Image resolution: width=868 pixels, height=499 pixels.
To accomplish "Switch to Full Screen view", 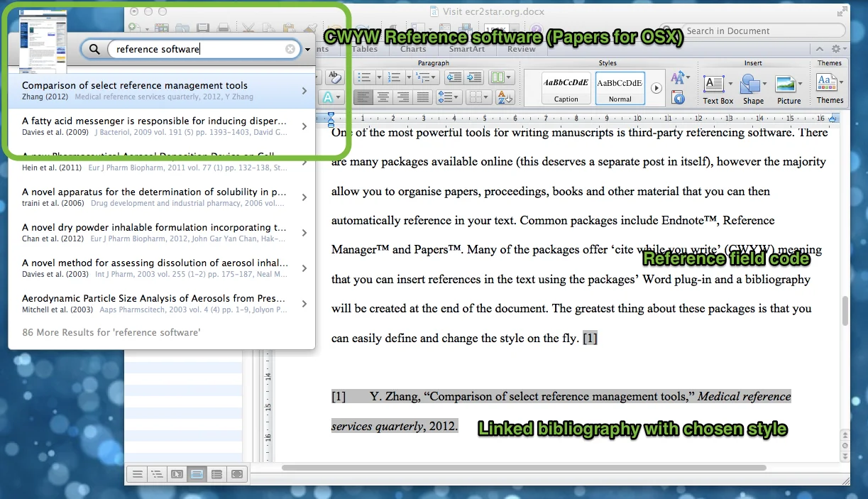I will (237, 474).
